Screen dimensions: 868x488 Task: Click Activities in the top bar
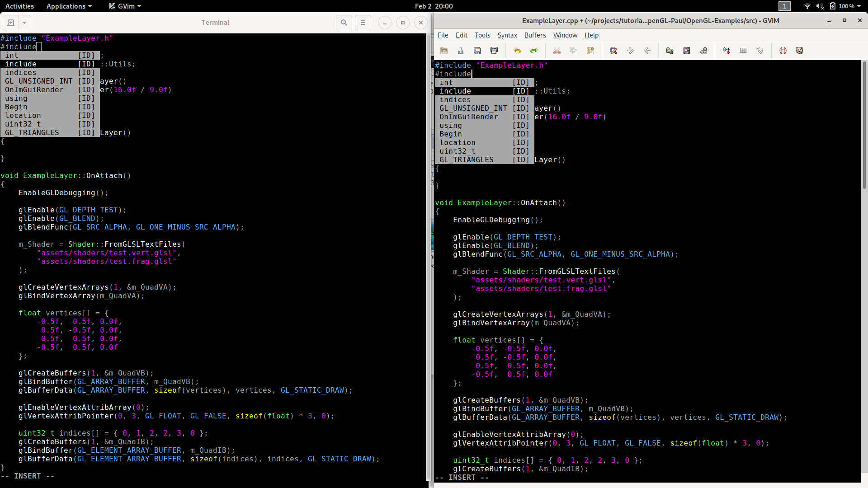[19, 6]
